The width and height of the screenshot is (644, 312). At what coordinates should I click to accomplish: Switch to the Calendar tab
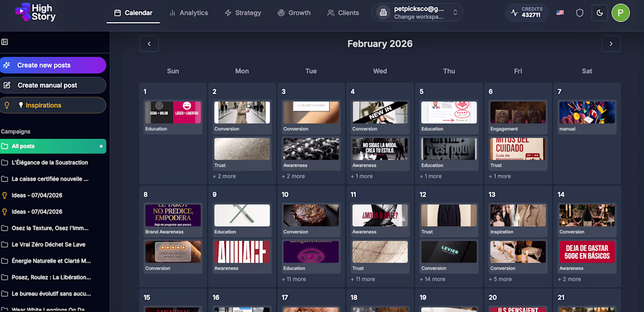pyautogui.click(x=133, y=13)
